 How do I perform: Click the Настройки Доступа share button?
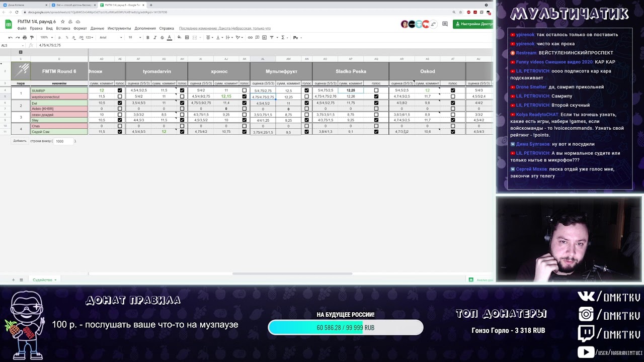[473, 24]
